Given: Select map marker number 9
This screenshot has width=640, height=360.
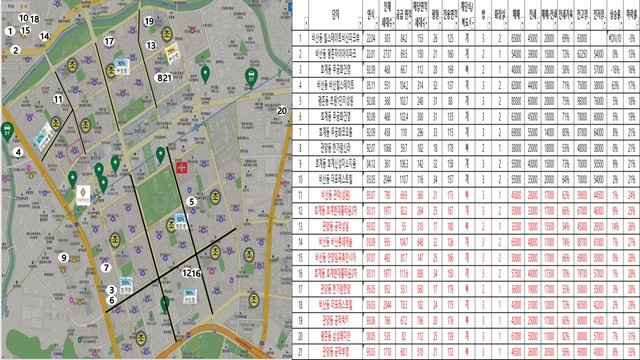Looking at the screenshot, I should (63, 258).
